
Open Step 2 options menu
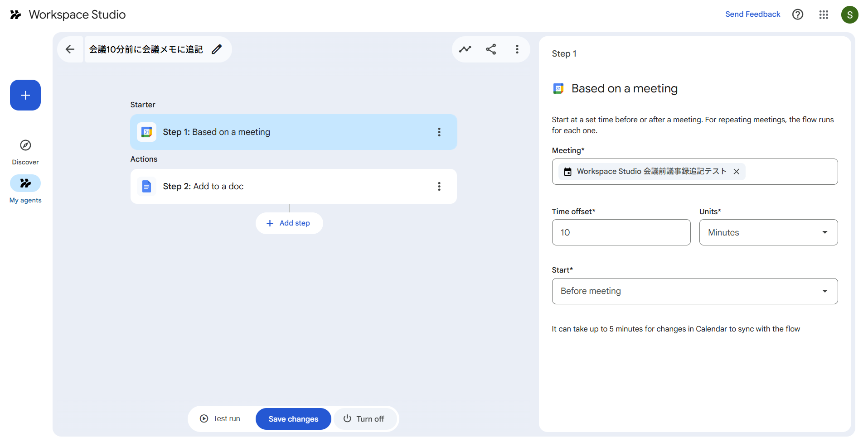click(439, 187)
